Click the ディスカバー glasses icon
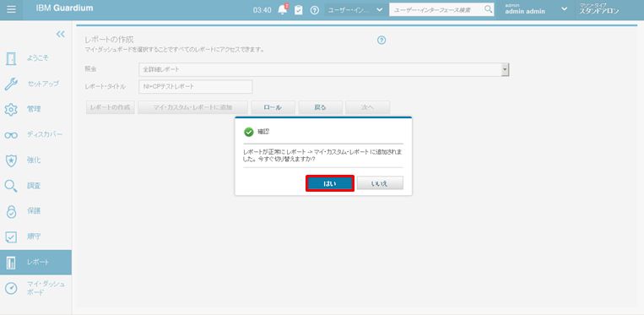This screenshot has height=315, width=644. 11,135
